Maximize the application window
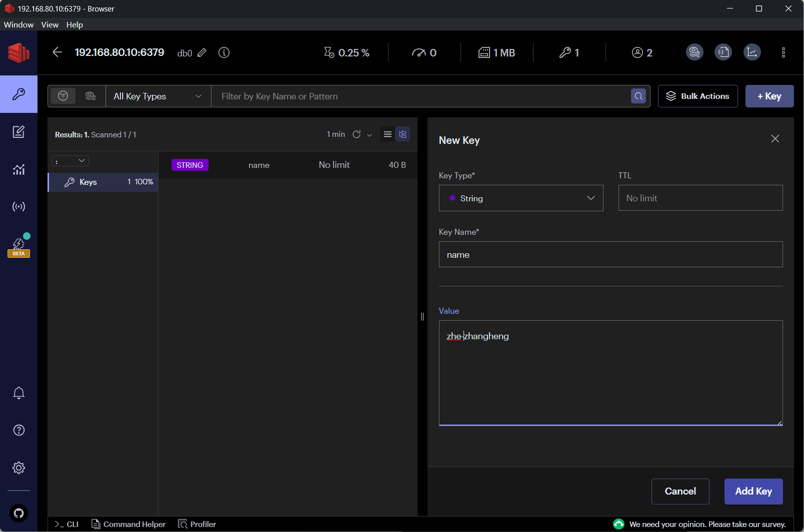The height and width of the screenshot is (532, 804). click(x=759, y=8)
